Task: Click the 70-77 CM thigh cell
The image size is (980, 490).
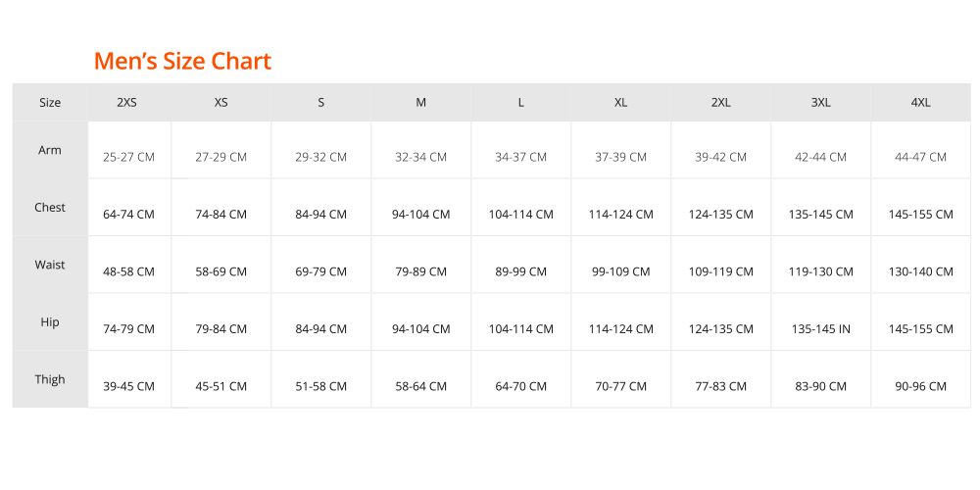Action: coord(620,386)
